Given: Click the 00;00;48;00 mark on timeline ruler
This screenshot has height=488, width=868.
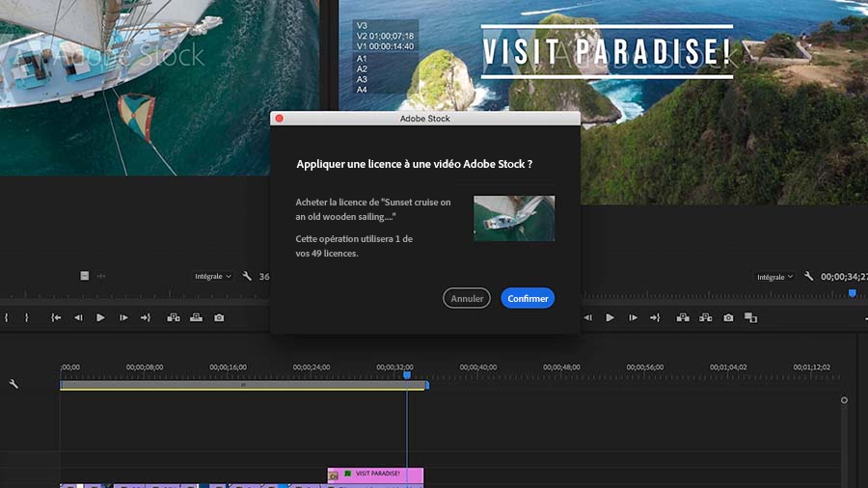Looking at the screenshot, I should point(561,367).
